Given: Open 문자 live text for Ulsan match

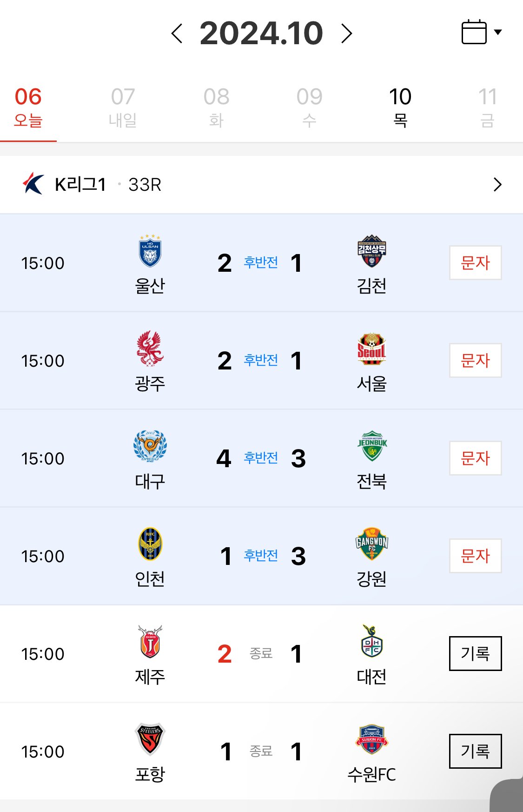Looking at the screenshot, I should (475, 263).
